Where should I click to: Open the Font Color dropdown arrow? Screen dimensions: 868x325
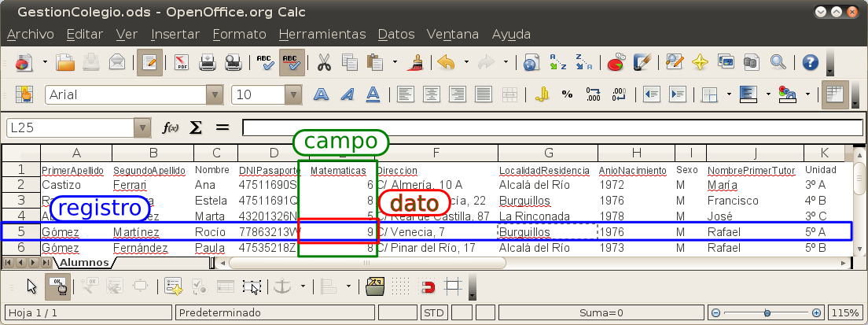(x=807, y=94)
